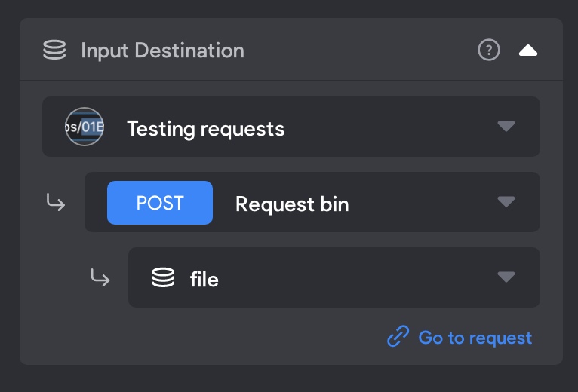Open the Request bin dropdown arrow
Image resolution: width=578 pixels, height=392 pixels.
(x=506, y=201)
